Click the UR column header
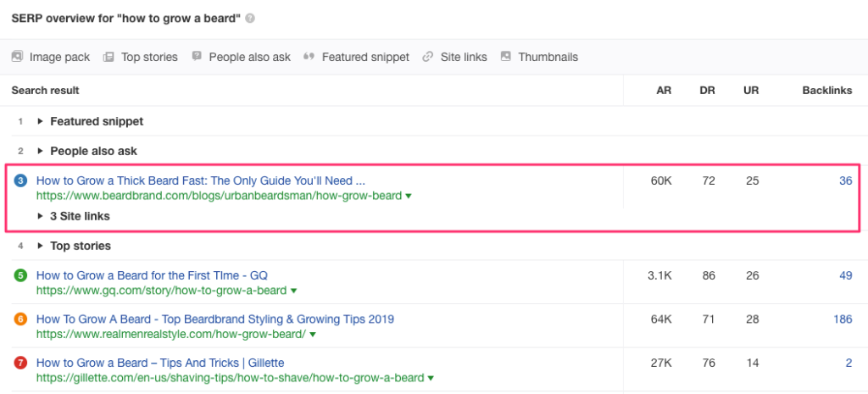Image resolution: width=868 pixels, height=394 pixels. 751,90
